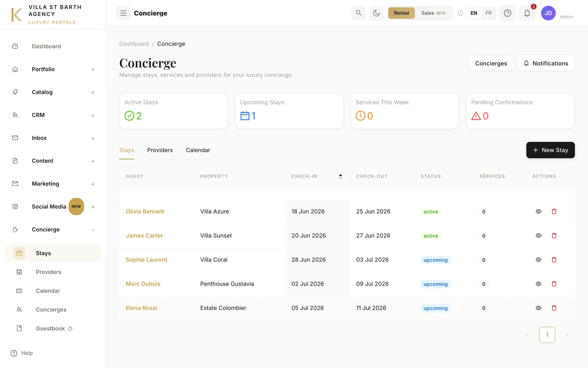Toggle the hamburger sidebar menu
The width and height of the screenshot is (588, 368).
click(x=123, y=13)
